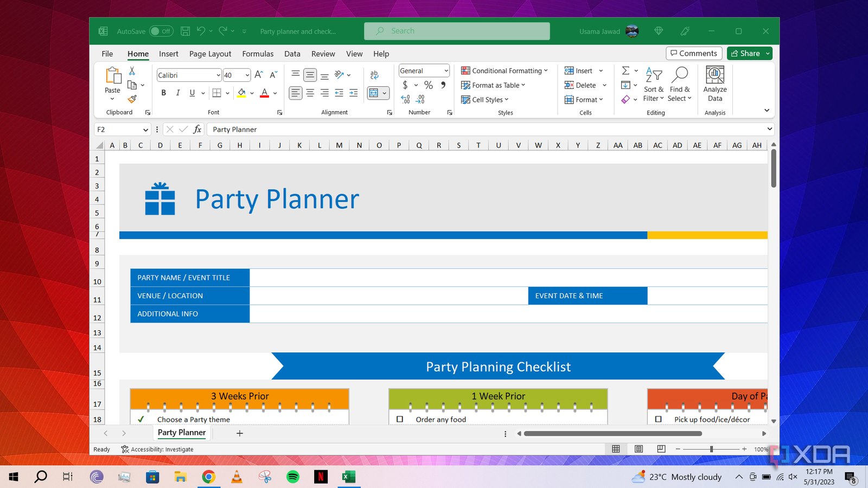
Task: Open the Comments pane
Action: click(x=694, y=53)
